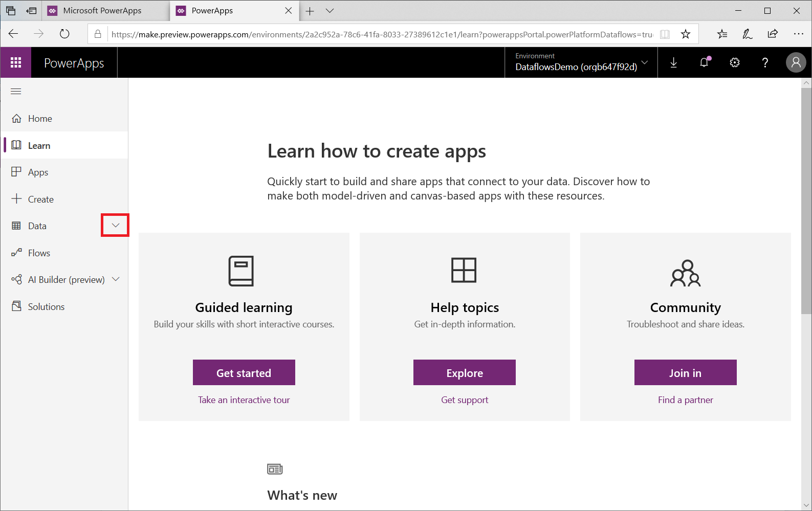Open Flows in the sidebar
The width and height of the screenshot is (812, 511).
(64, 253)
